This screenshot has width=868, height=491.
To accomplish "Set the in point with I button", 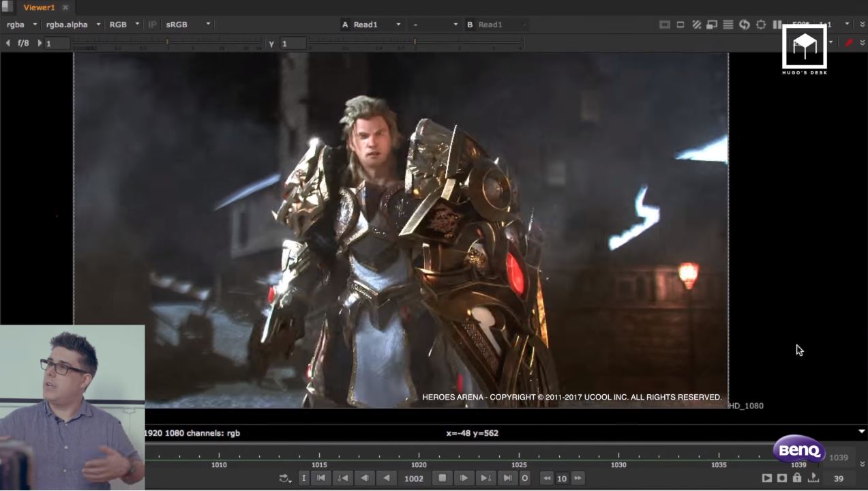I will point(304,478).
